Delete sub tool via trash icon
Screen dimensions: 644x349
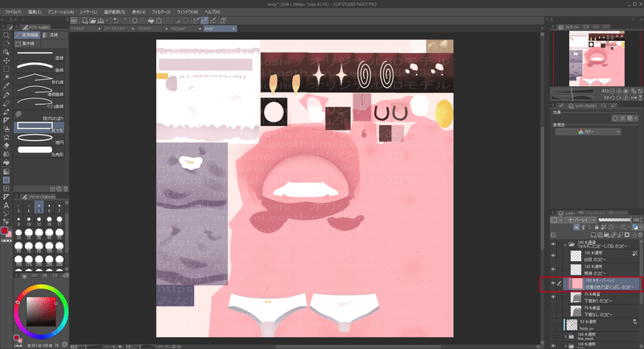[66, 189]
